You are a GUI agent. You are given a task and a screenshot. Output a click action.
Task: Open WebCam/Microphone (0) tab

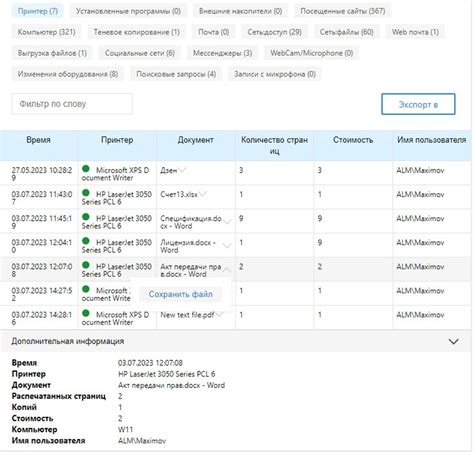(x=312, y=53)
